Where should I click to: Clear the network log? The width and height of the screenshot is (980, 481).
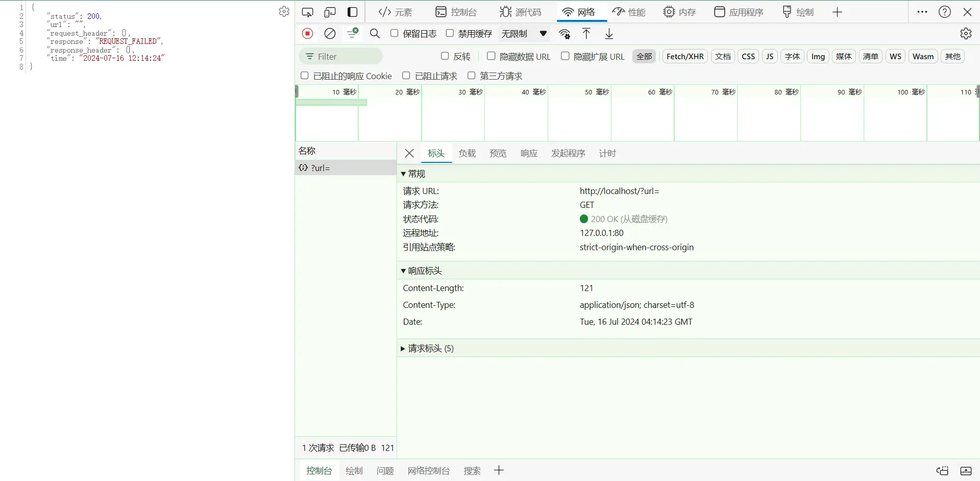coord(330,34)
